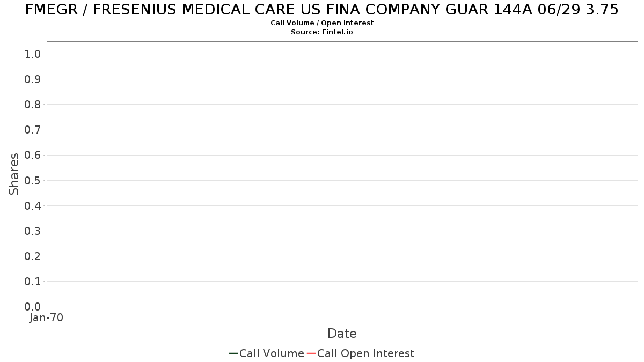644x362 pixels.
Task: Click the 0.1 y-axis tick label
Action: point(33,282)
